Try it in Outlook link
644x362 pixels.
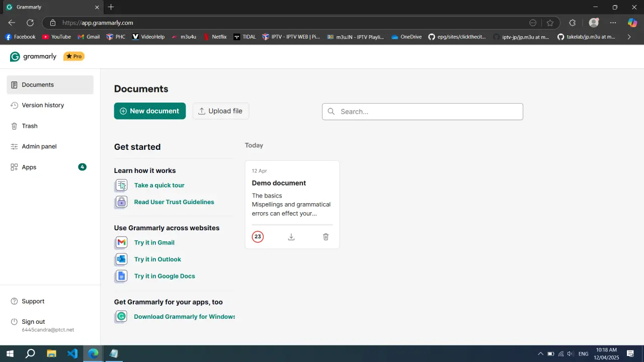tap(157, 259)
